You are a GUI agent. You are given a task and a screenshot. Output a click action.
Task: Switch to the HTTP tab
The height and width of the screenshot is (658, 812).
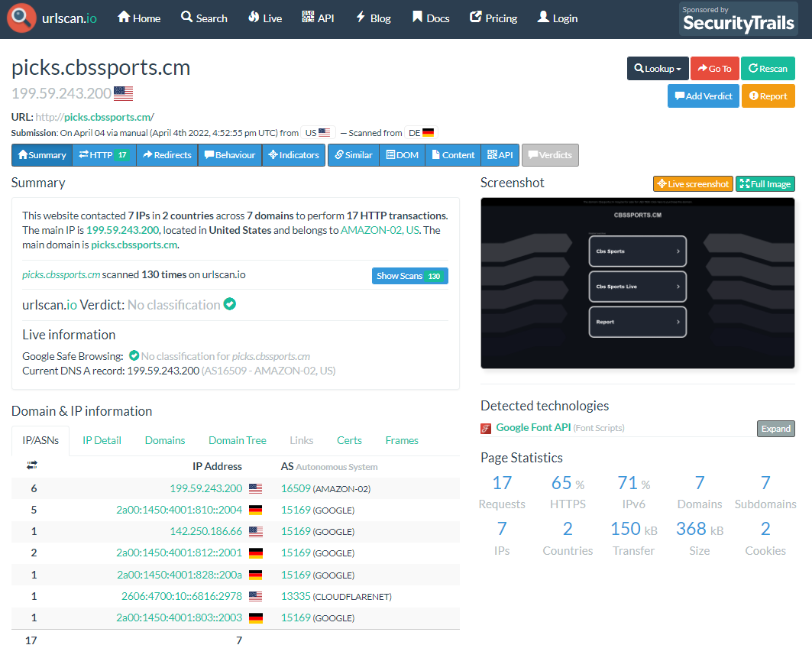click(x=104, y=155)
